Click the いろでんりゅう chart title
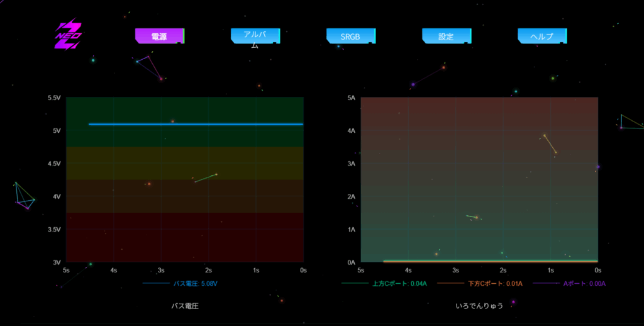 click(x=479, y=306)
